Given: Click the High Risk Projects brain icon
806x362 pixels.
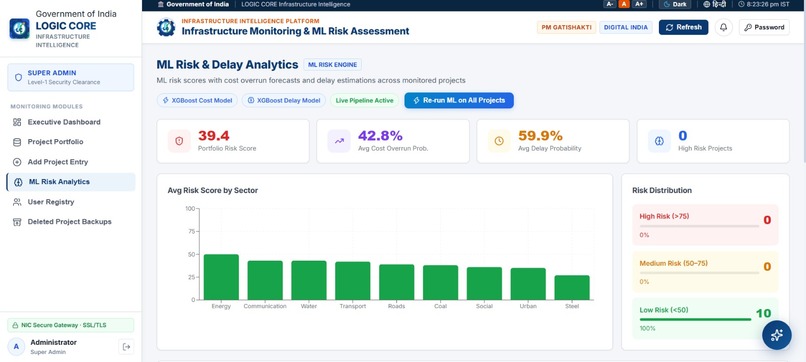Looking at the screenshot, I should coord(660,141).
